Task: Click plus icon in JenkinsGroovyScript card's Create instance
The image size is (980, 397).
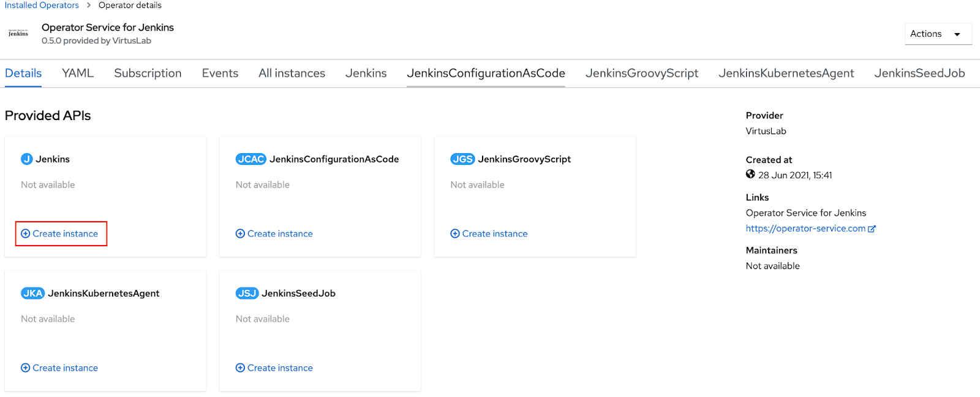Action: [455, 233]
